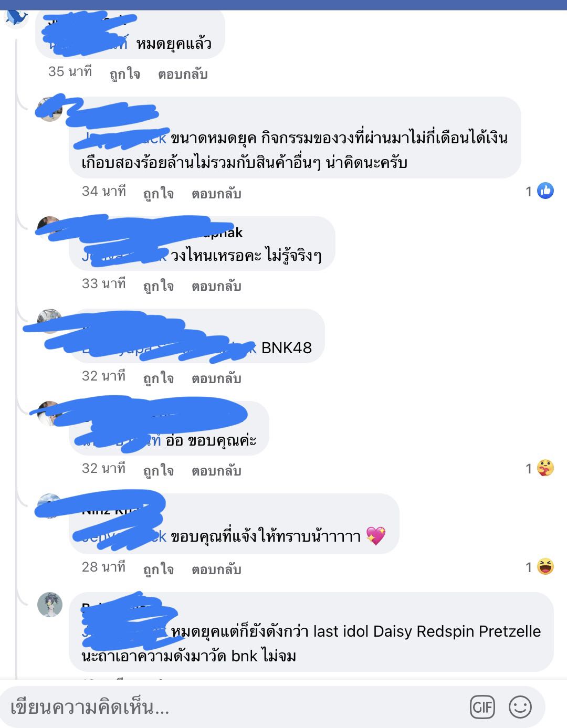
Task: Reply to the 35 นาที comment
Action: [183, 73]
